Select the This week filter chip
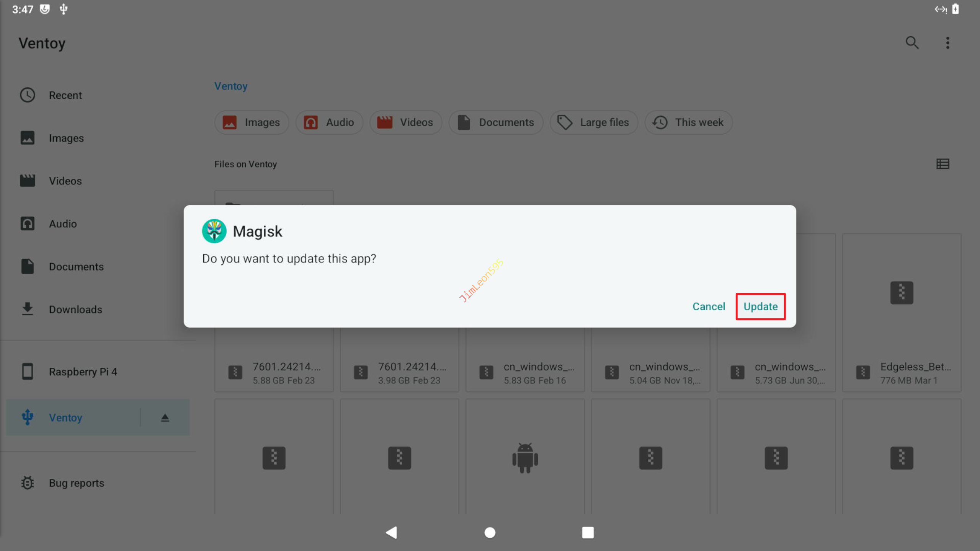This screenshot has height=551, width=980. click(688, 122)
